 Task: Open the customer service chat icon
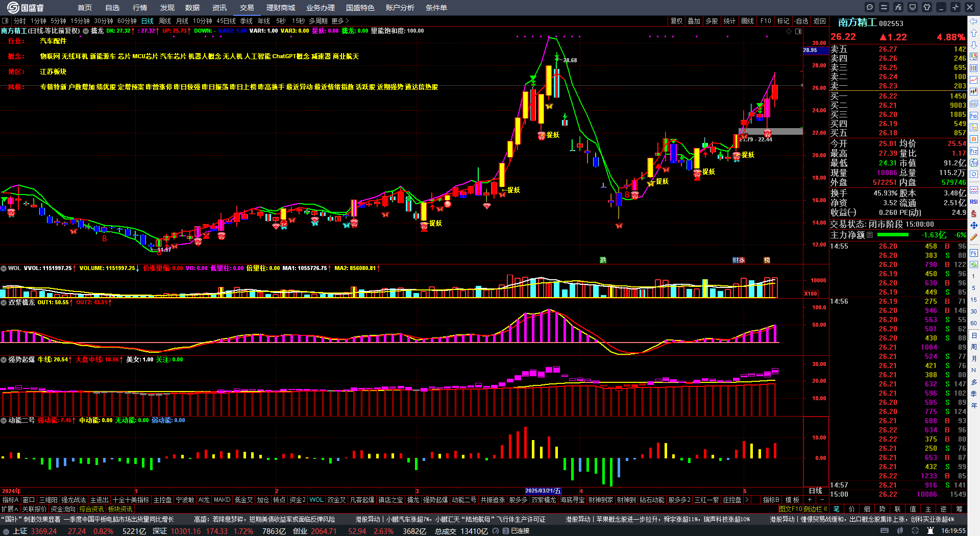click(x=870, y=7)
